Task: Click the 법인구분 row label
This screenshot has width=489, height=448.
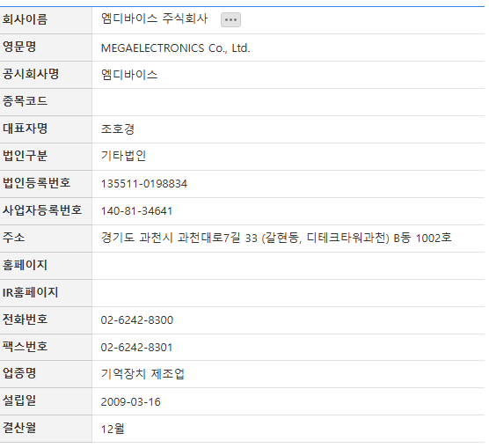Action: pyautogui.click(x=25, y=156)
